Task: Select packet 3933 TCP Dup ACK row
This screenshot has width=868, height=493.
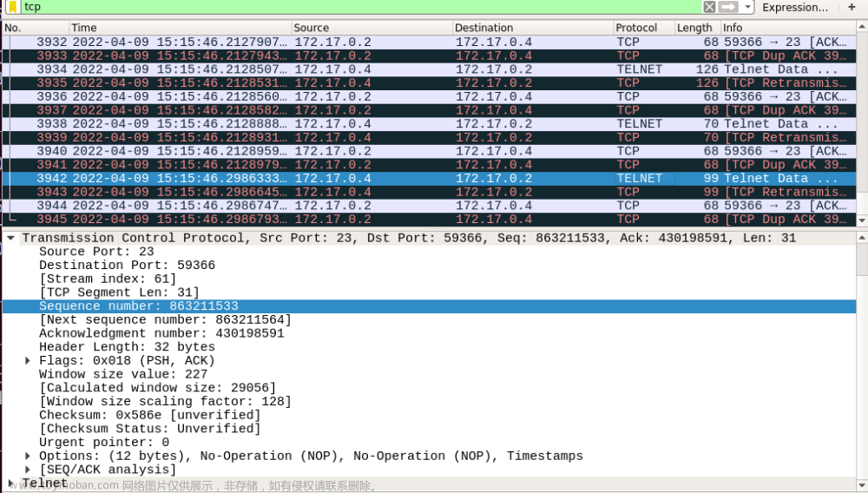Action: [429, 56]
